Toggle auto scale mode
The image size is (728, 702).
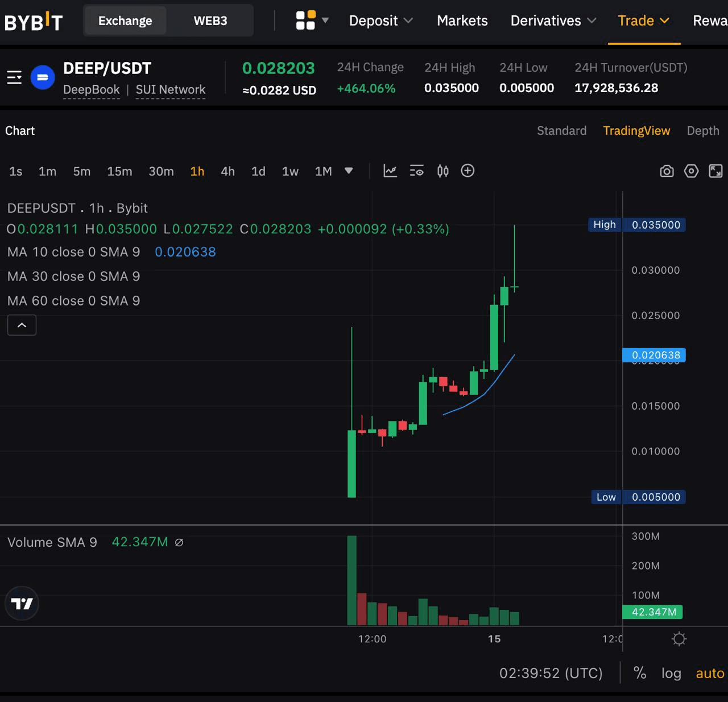pyautogui.click(x=710, y=674)
